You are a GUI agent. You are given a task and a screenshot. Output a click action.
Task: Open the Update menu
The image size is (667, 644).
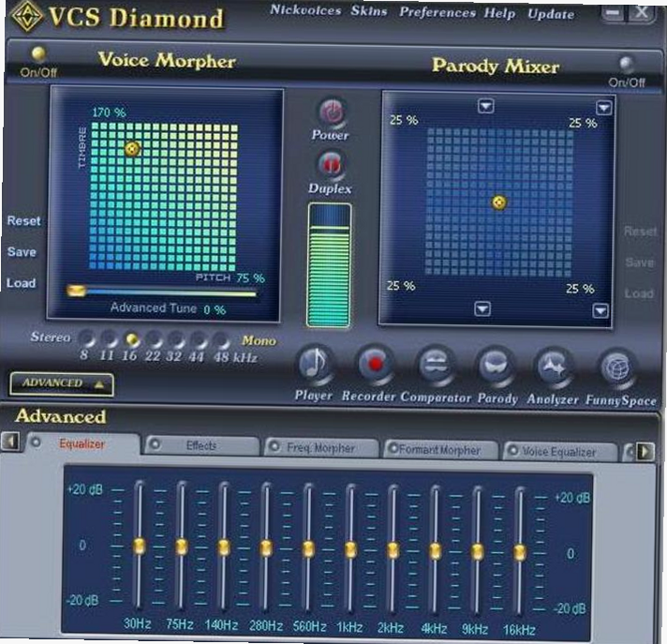click(x=551, y=14)
